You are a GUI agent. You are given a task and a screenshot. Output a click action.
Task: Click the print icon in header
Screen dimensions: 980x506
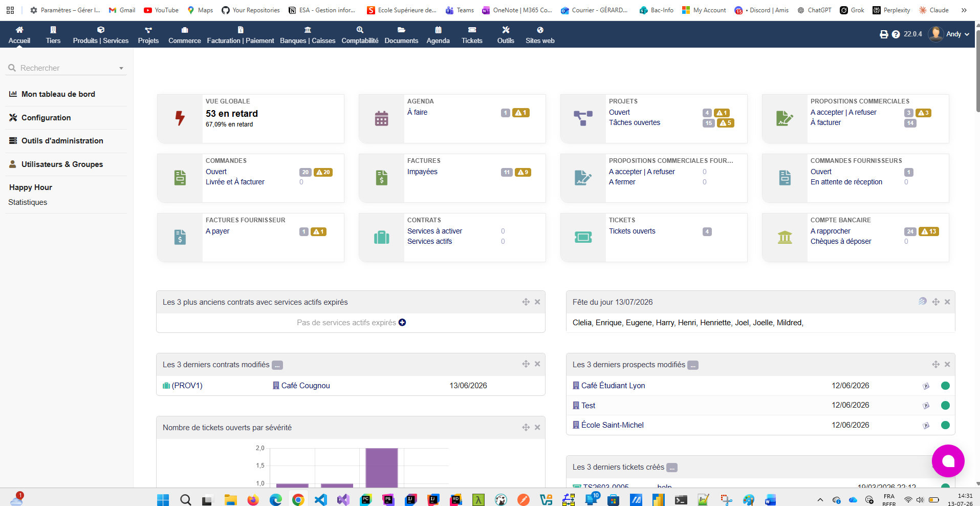[884, 34]
